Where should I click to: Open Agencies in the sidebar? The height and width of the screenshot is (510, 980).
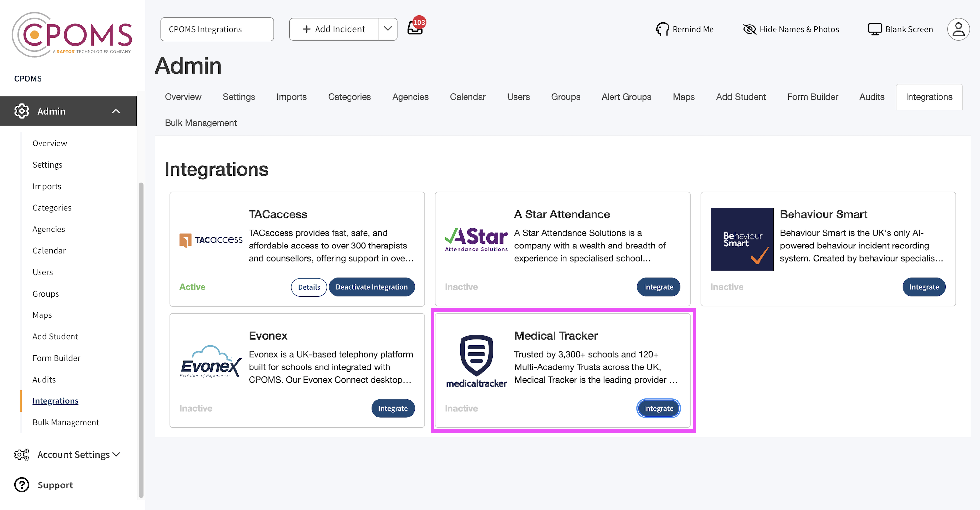tap(49, 229)
